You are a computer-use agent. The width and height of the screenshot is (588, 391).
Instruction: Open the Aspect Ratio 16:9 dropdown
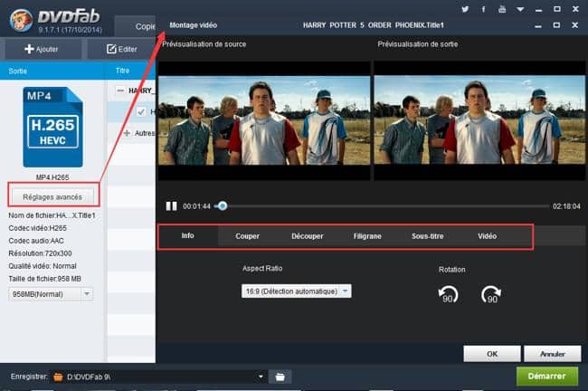point(296,291)
